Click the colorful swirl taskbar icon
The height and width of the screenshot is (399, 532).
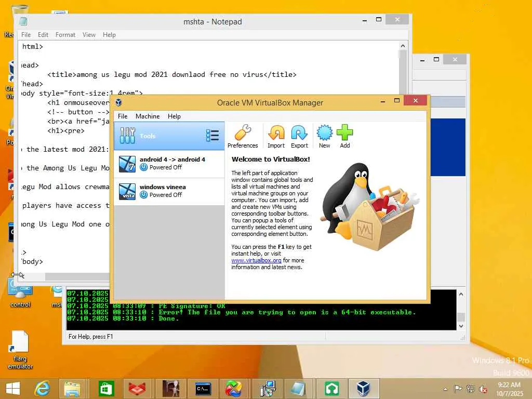tap(233, 389)
